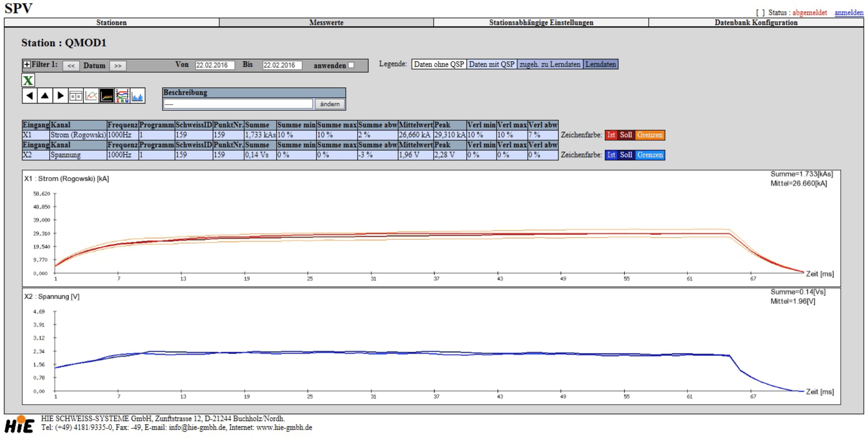Select the black-background curve chart icon

[x=107, y=96]
